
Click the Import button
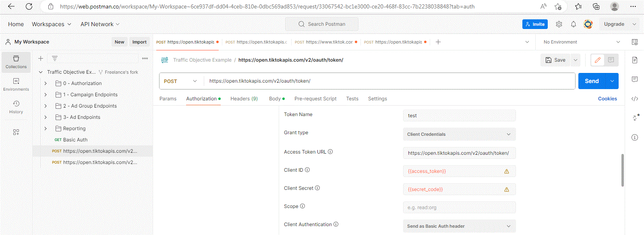pyautogui.click(x=139, y=42)
